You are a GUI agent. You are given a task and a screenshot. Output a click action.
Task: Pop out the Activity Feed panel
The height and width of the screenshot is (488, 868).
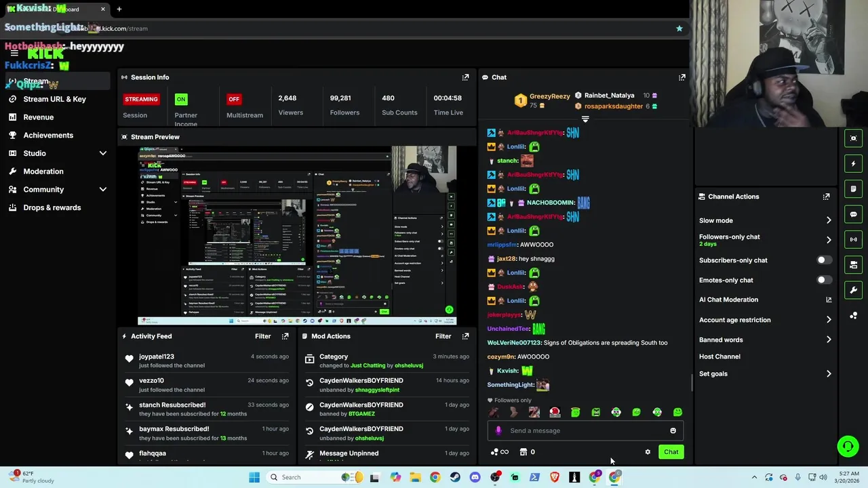[x=285, y=336]
